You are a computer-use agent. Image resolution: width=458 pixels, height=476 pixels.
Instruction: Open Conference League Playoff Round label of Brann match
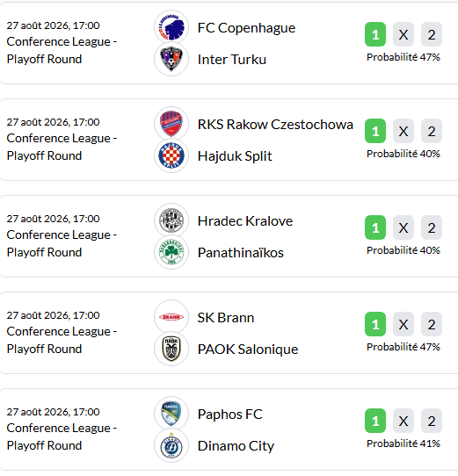(x=62, y=340)
